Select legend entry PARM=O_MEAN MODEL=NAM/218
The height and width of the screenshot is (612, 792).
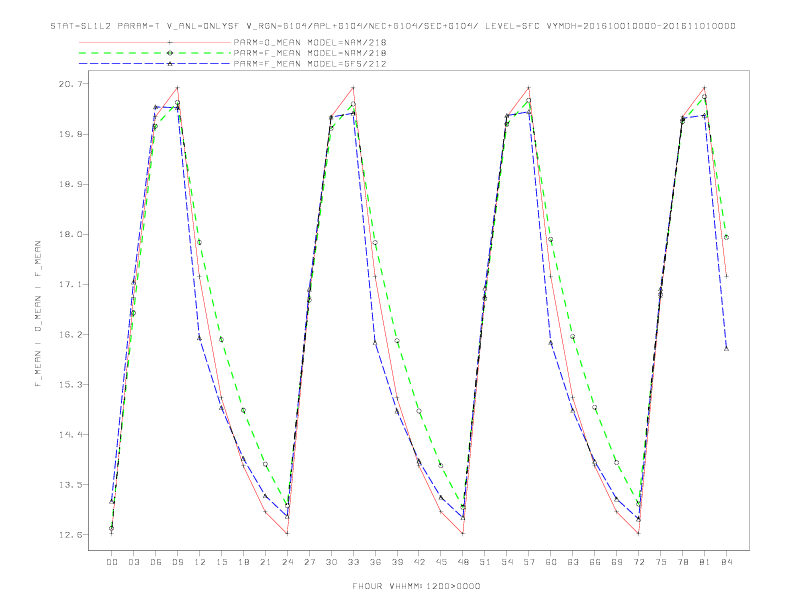310,42
